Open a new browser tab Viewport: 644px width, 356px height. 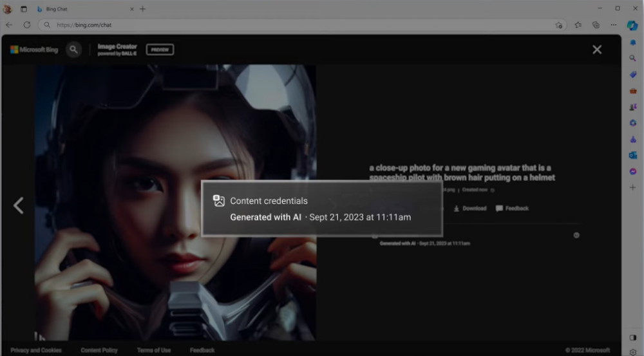[x=142, y=8]
